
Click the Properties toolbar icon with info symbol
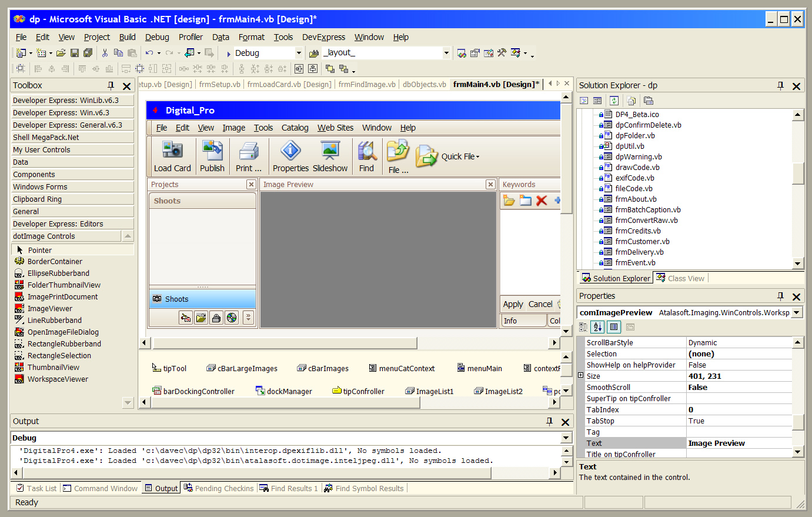[290, 151]
